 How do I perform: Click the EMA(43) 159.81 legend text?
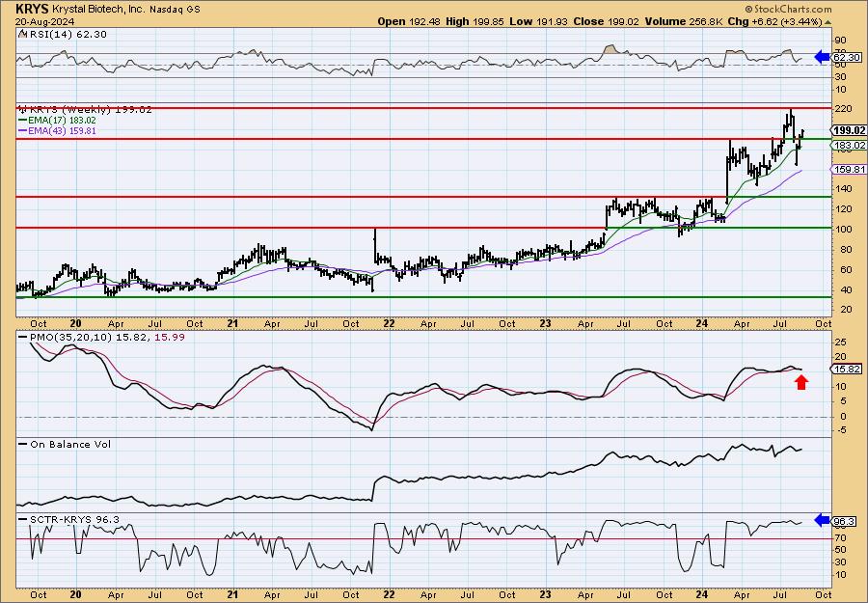point(62,131)
